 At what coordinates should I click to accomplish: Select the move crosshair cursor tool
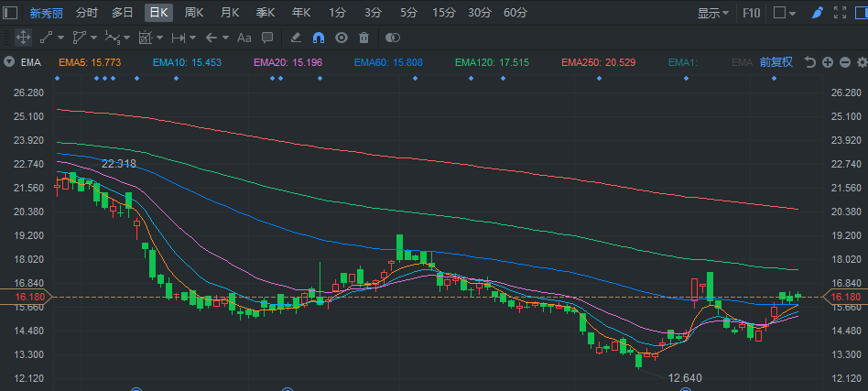click(x=23, y=38)
